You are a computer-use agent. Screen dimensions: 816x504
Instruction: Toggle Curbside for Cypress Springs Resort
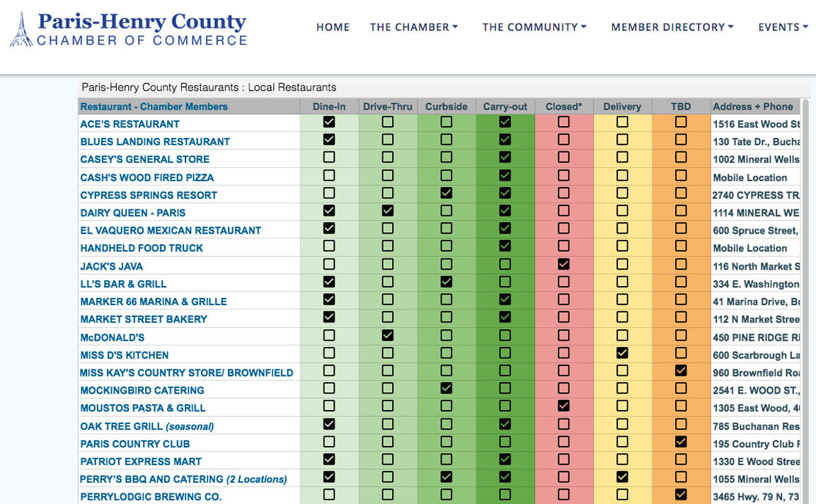pos(446,193)
